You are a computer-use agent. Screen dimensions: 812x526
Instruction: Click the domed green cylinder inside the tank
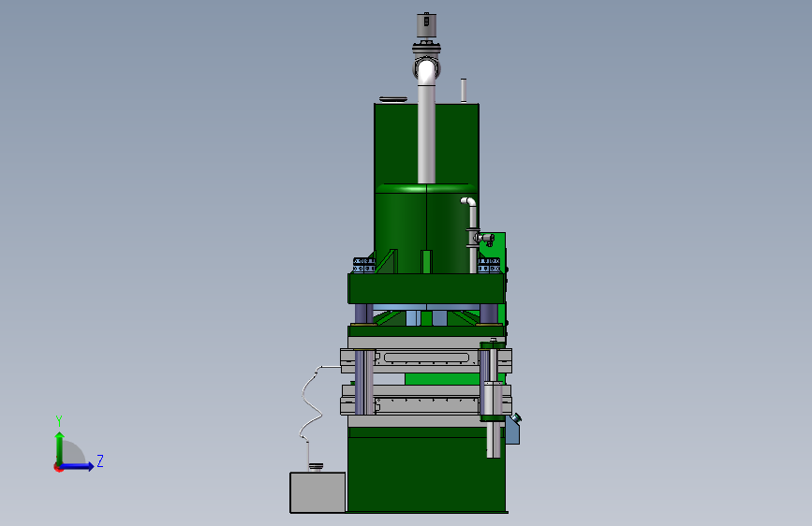pyautogui.click(x=426, y=227)
